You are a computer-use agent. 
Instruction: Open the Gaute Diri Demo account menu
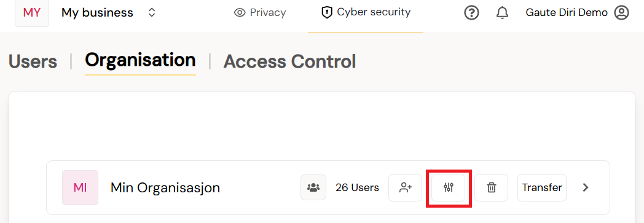[x=577, y=13]
